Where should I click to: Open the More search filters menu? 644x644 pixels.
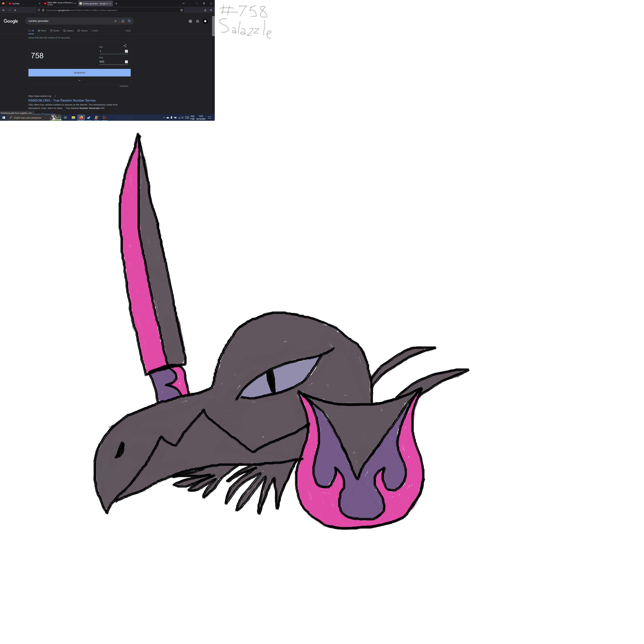[x=95, y=31]
